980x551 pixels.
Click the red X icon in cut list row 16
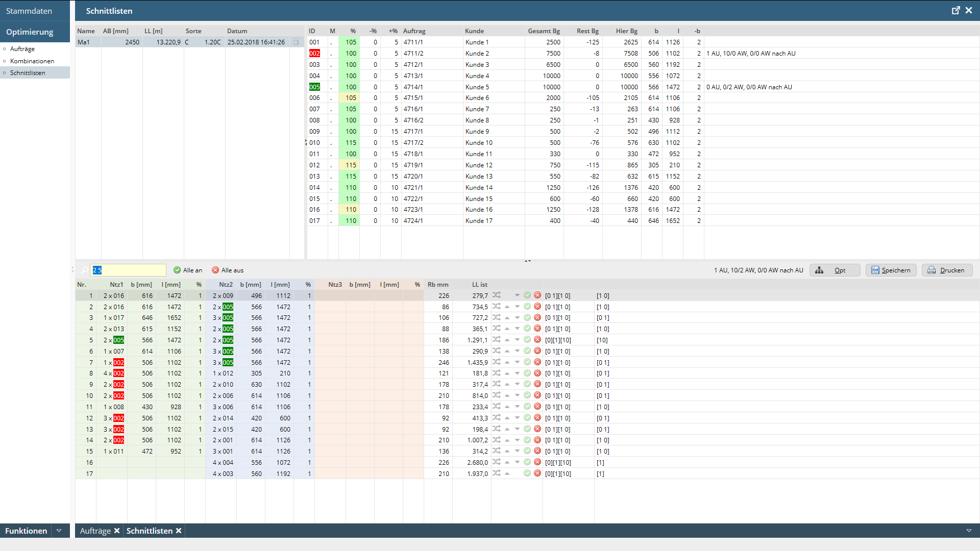[537, 462]
